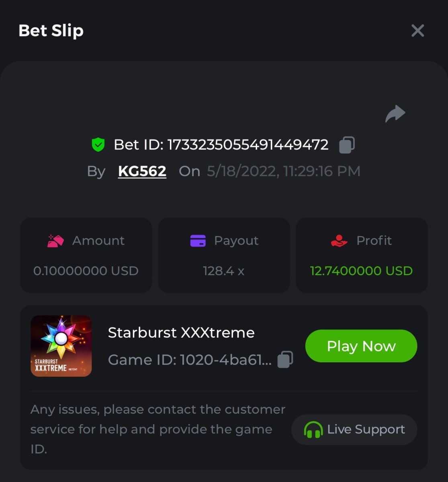Screen dimensions: 448x482
Task: Open the KG562 user profile link
Action: tap(142, 171)
